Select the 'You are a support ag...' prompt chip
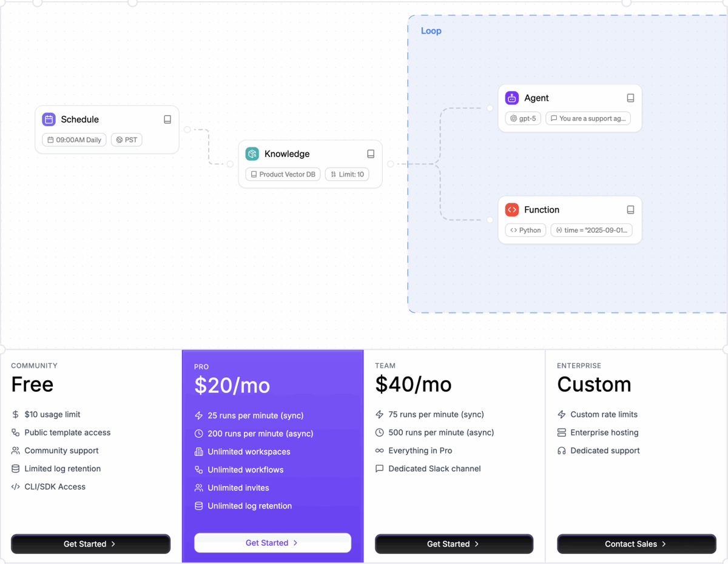728x564 pixels. pyautogui.click(x=587, y=118)
